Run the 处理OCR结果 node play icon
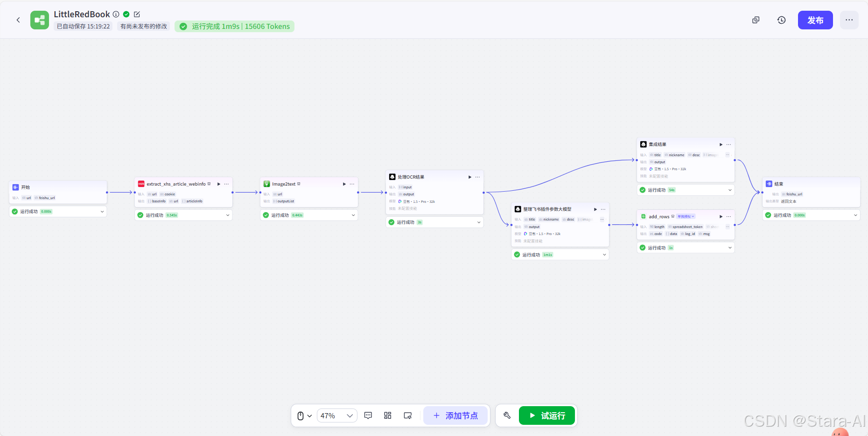 point(470,177)
